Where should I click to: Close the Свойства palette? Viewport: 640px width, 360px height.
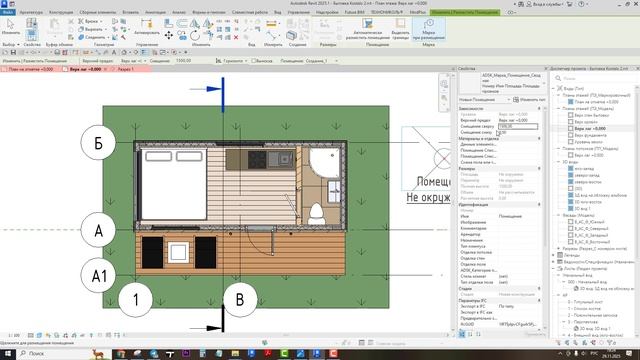click(x=545, y=69)
